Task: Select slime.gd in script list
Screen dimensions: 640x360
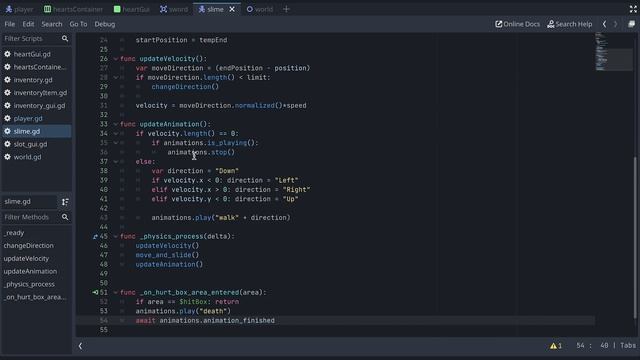Action: click(36, 131)
